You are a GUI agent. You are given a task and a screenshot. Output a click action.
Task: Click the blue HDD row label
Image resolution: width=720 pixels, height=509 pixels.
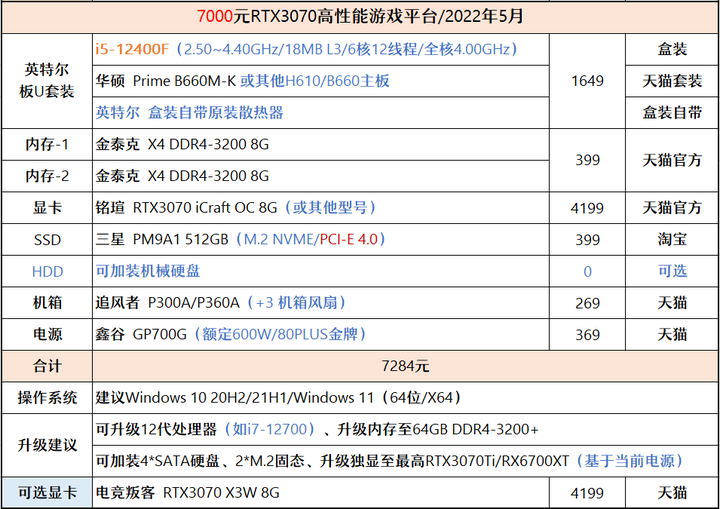pos(47,271)
